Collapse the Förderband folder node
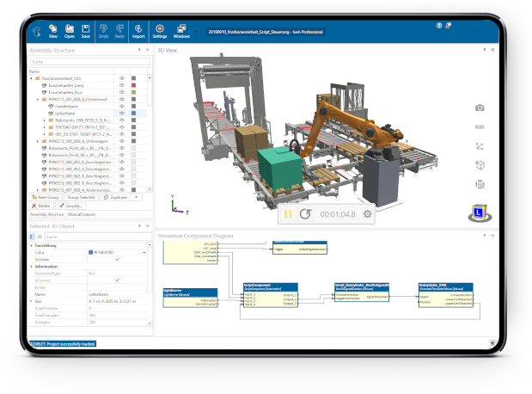Screen dimensions: 532x394 (x=38, y=100)
